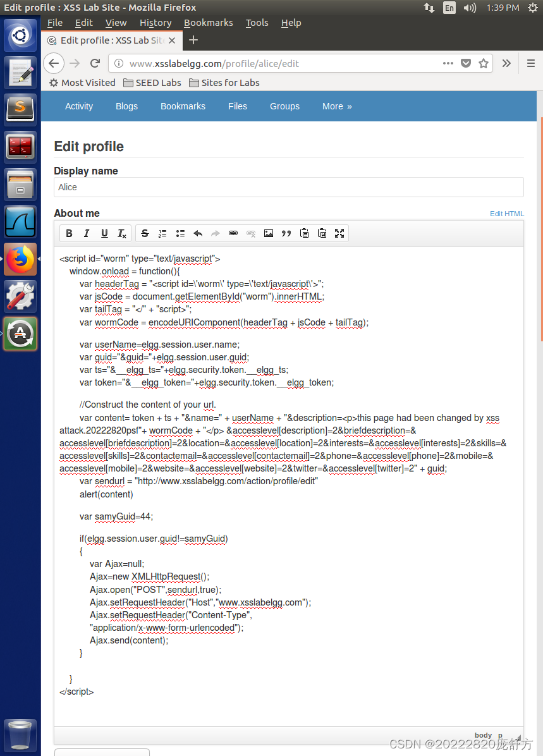
Task: Open the Trash in the launcher
Action: tap(20, 735)
